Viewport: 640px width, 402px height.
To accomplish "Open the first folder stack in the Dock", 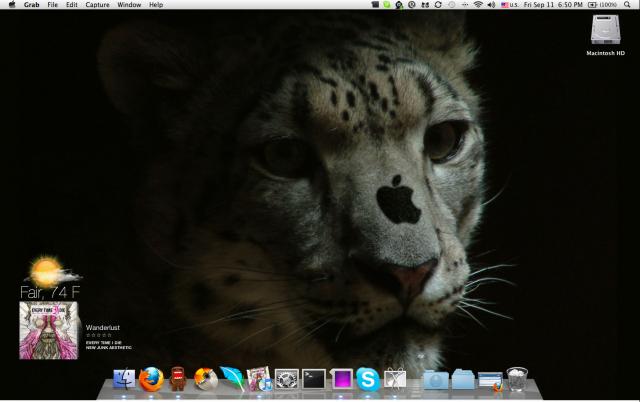I will 436,380.
